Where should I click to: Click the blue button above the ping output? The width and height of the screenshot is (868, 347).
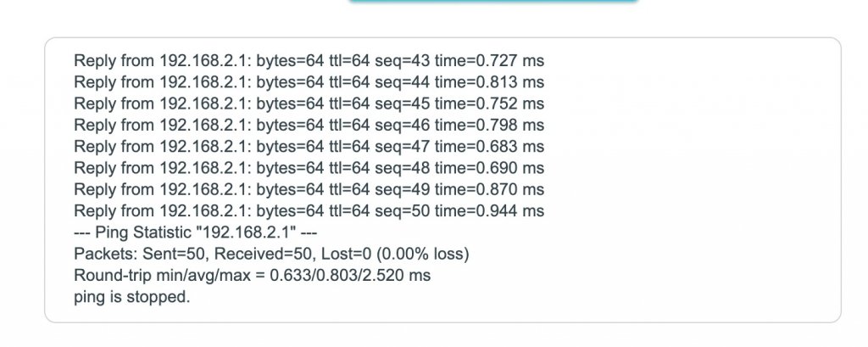click(493, 3)
